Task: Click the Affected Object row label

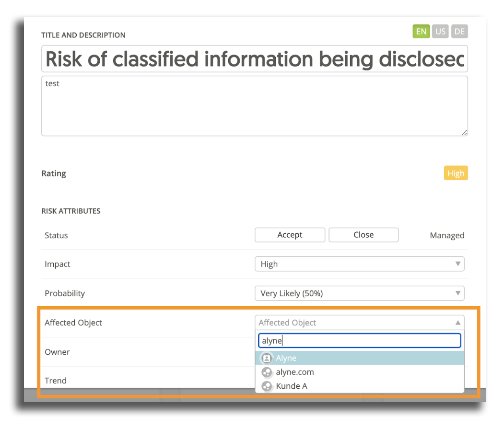Action: (x=73, y=323)
